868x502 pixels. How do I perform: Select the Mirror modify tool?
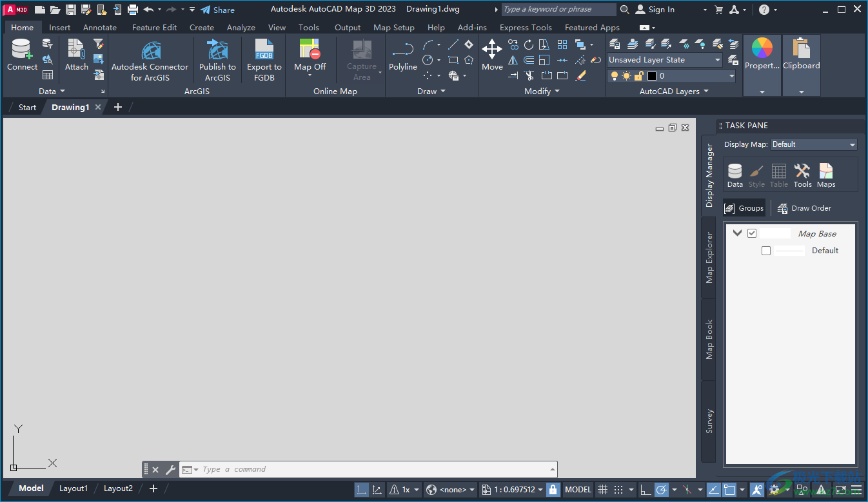[x=513, y=60]
